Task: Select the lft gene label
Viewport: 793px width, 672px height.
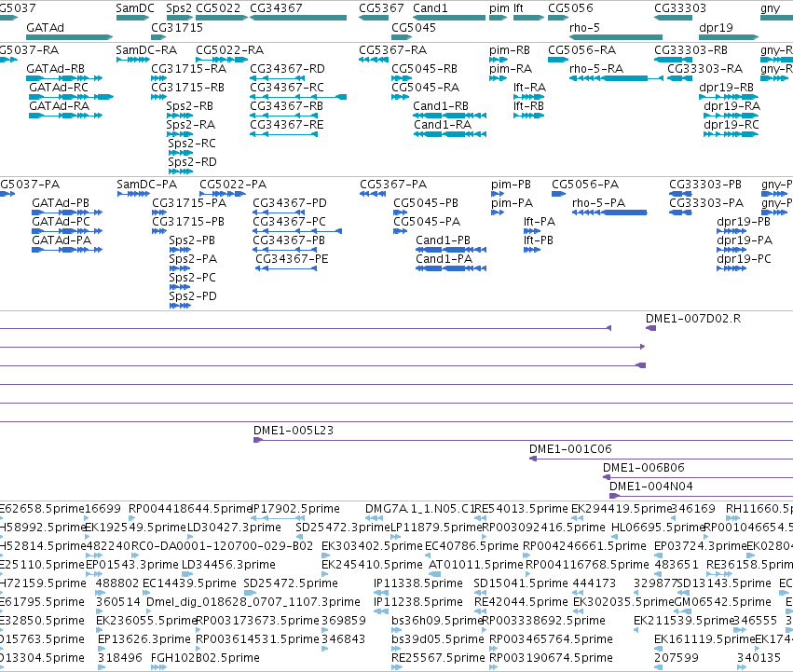Action: click(x=518, y=8)
